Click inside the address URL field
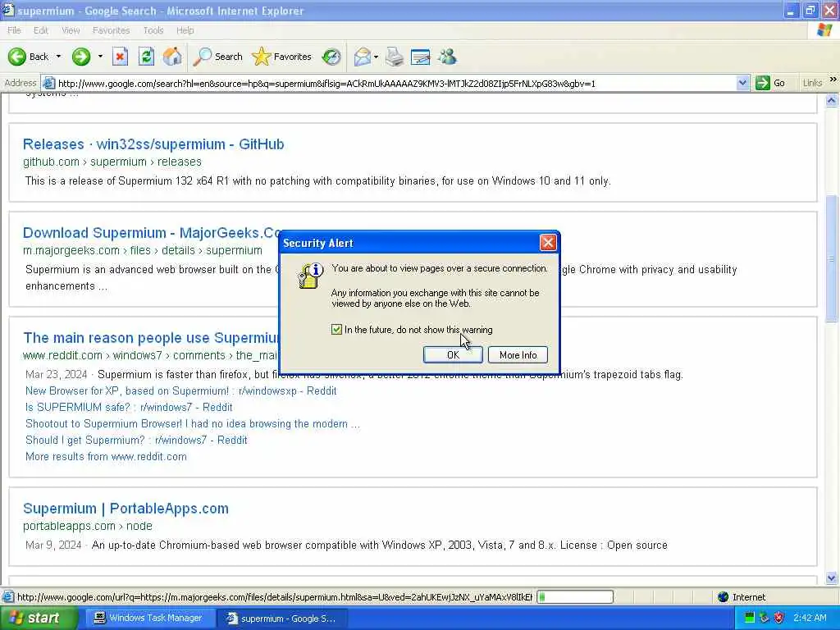The width and height of the screenshot is (840, 630). [x=395, y=83]
